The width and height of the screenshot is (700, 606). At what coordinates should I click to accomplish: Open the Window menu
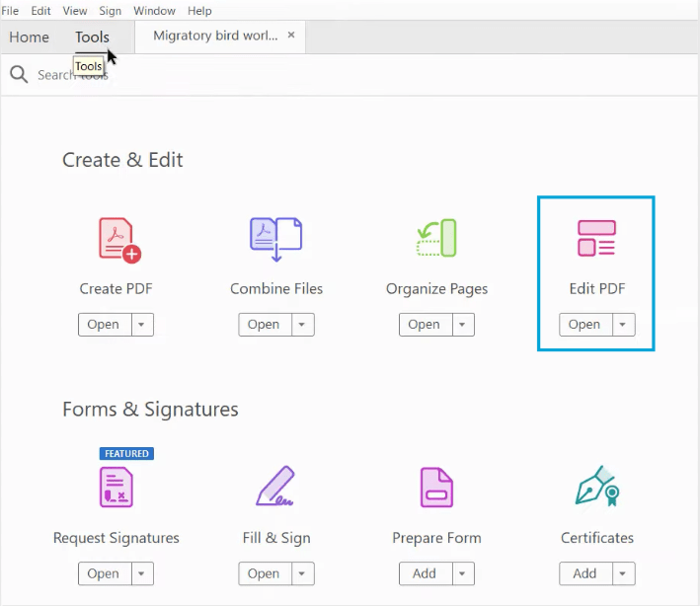[154, 11]
